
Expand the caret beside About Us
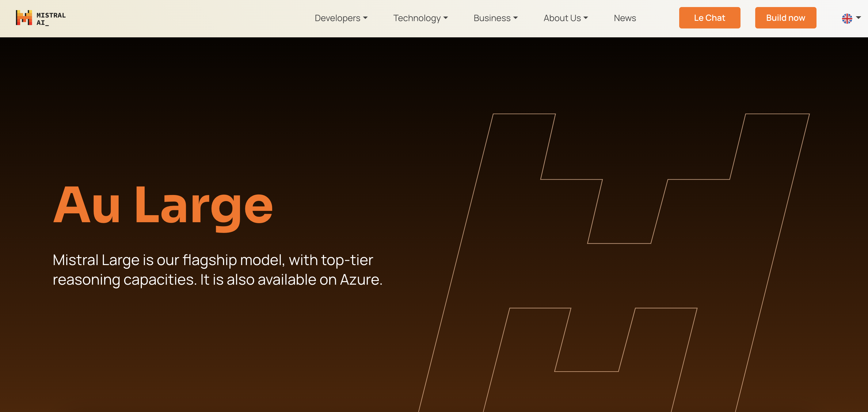tap(586, 18)
